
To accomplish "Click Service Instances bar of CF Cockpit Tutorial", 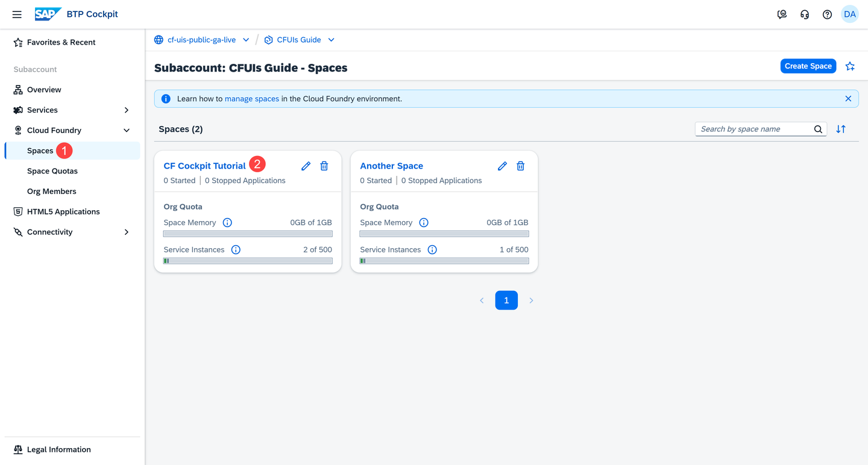I will click(248, 261).
